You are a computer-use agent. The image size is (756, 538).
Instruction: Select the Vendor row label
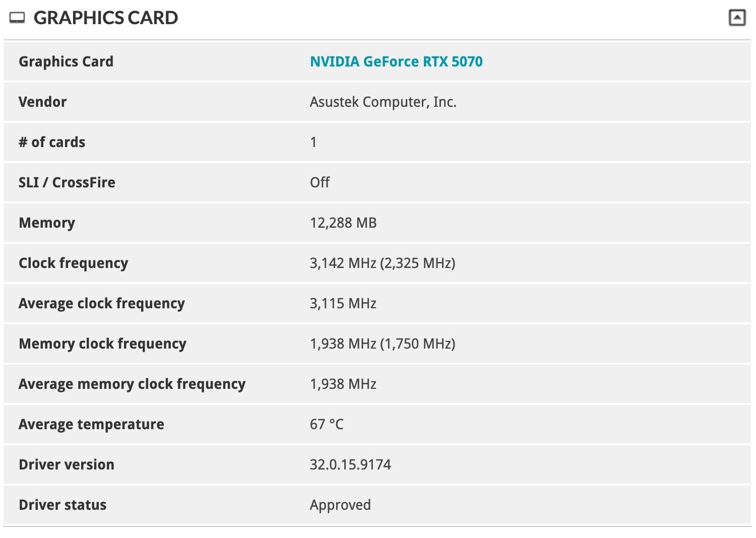click(x=43, y=102)
